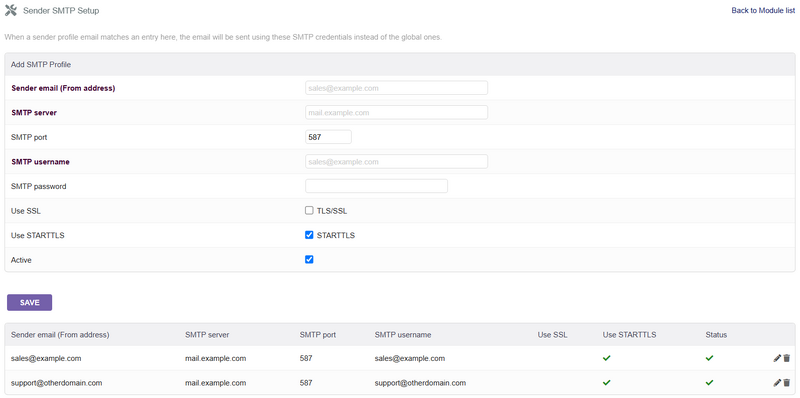Delete the support@otherdomain.com SMTP profile
800x398 pixels.
tap(787, 382)
